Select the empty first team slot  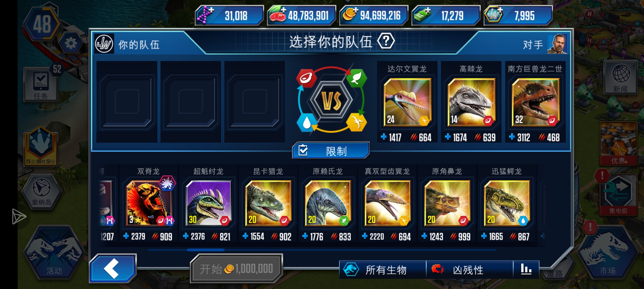126,102
